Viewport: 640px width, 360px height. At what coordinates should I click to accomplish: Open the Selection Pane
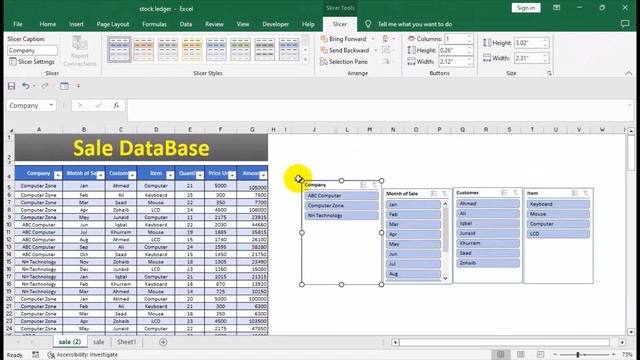344,62
